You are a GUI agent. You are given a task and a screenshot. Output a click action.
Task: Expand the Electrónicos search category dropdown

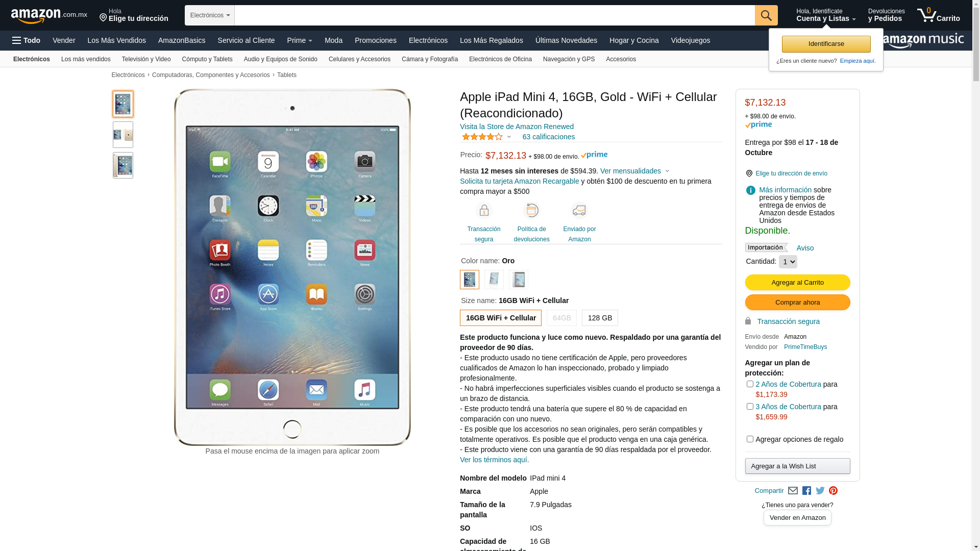click(210, 15)
